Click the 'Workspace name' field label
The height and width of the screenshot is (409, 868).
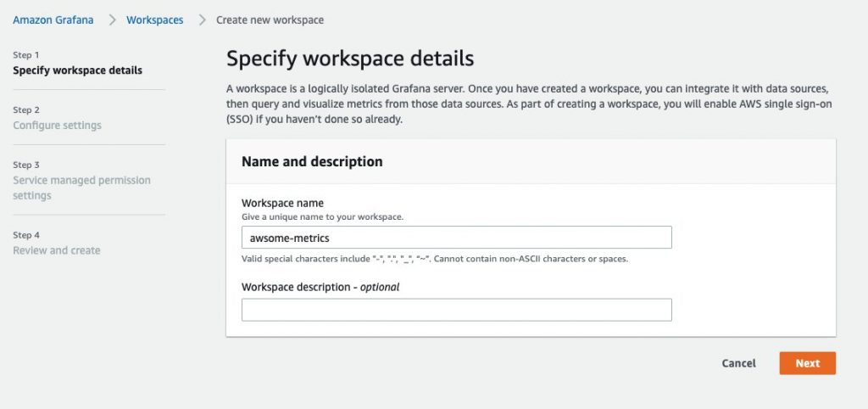[283, 204]
